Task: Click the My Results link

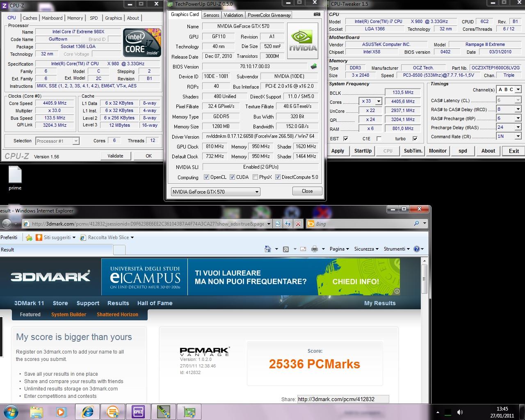Action: (x=380, y=303)
